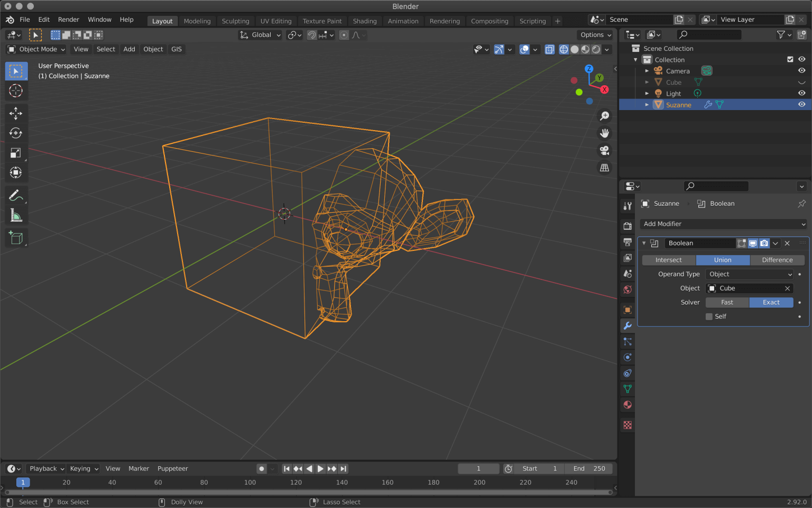Switch to the Shading workspace tab
This screenshot has height=508, width=812.
(x=365, y=21)
